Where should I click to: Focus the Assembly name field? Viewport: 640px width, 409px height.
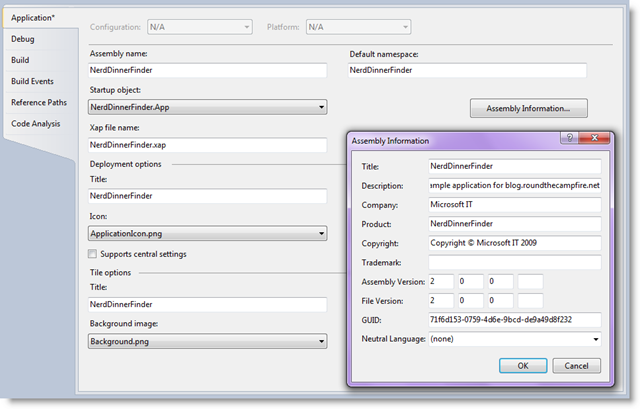point(207,70)
